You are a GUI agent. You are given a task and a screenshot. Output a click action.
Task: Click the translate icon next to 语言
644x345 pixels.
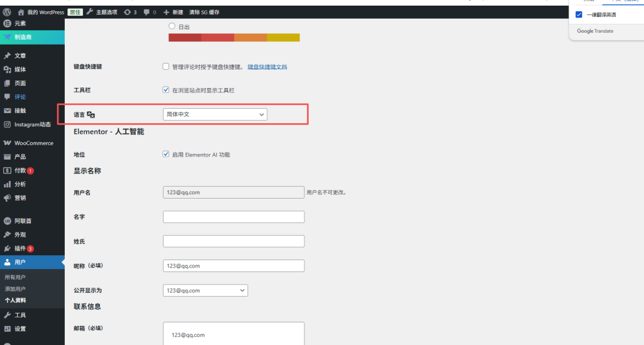click(91, 115)
